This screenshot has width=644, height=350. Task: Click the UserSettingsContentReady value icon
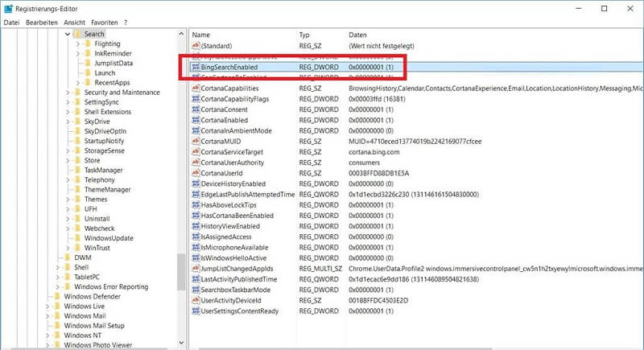[x=196, y=311]
